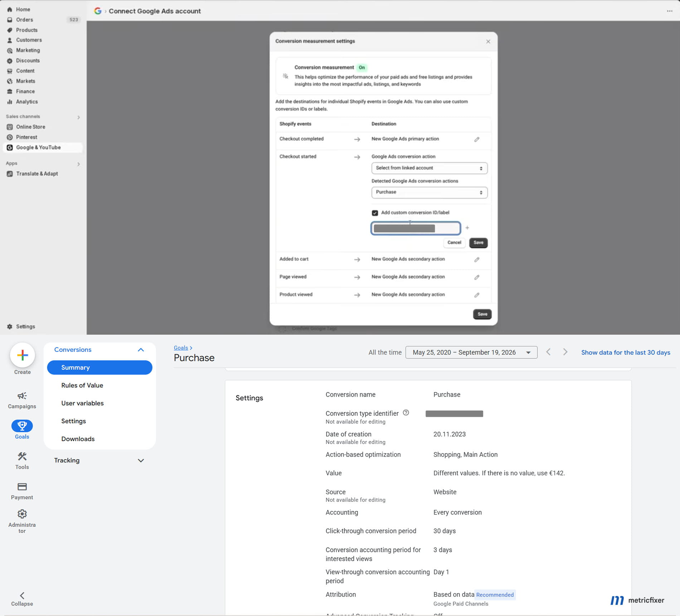Open Finance section icon

(x=10, y=92)
